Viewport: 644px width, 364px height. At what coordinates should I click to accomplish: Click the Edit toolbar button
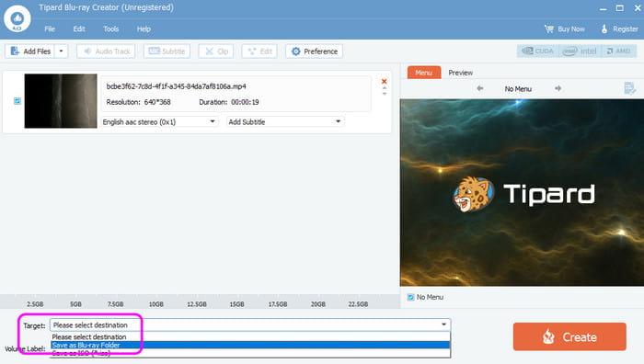coord(259,51)
